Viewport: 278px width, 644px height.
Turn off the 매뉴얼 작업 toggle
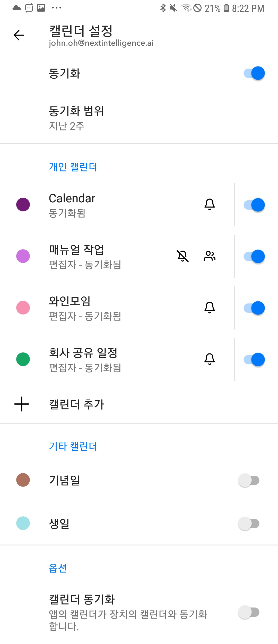254,257
